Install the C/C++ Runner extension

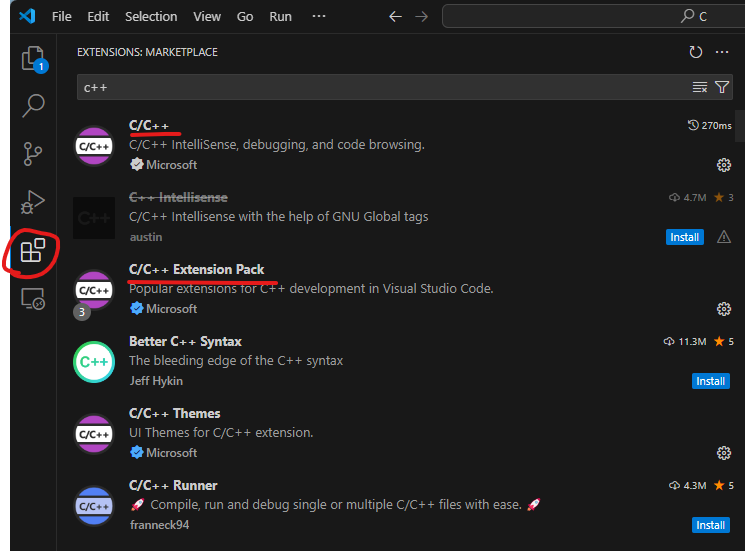point(710,525)
